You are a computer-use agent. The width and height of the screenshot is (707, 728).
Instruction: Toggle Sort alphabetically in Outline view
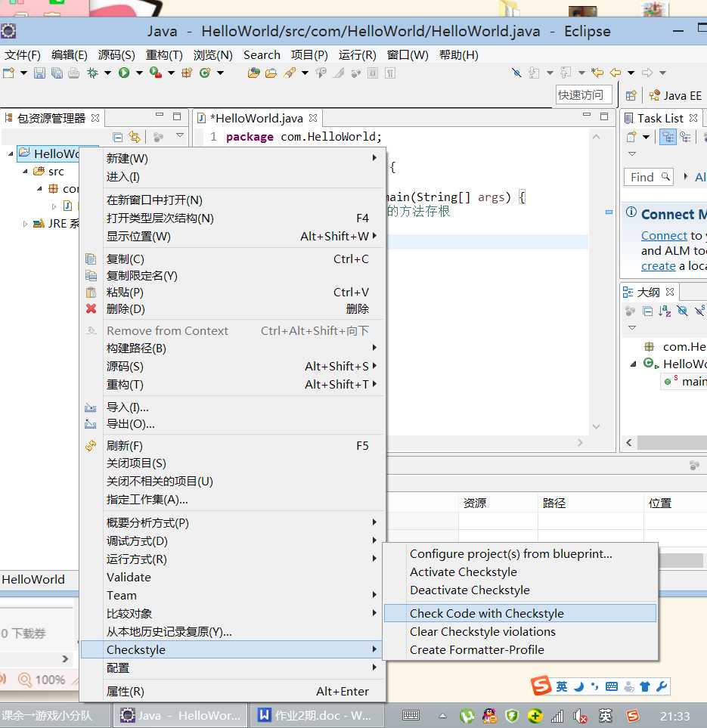pyautogui.click(x=665, y=311)
